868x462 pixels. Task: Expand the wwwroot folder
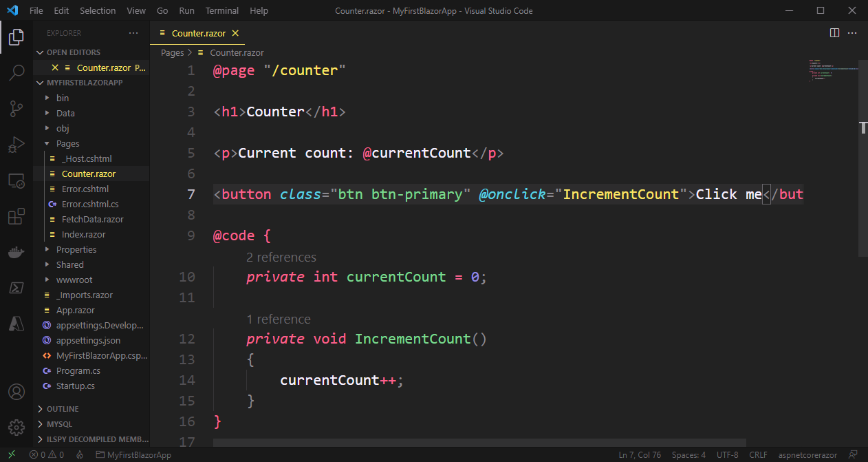click(74, 280)
